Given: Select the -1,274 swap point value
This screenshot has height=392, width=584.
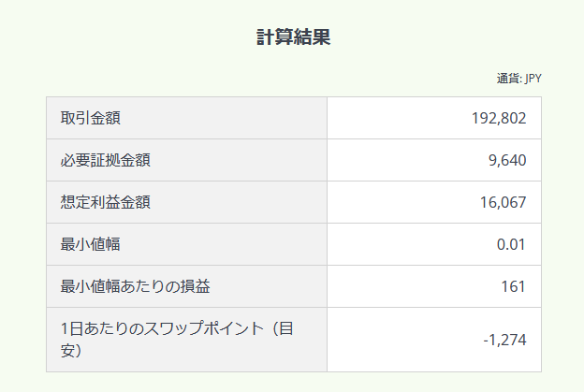Looking at the screenshot, I should click(x=504, y=340).
